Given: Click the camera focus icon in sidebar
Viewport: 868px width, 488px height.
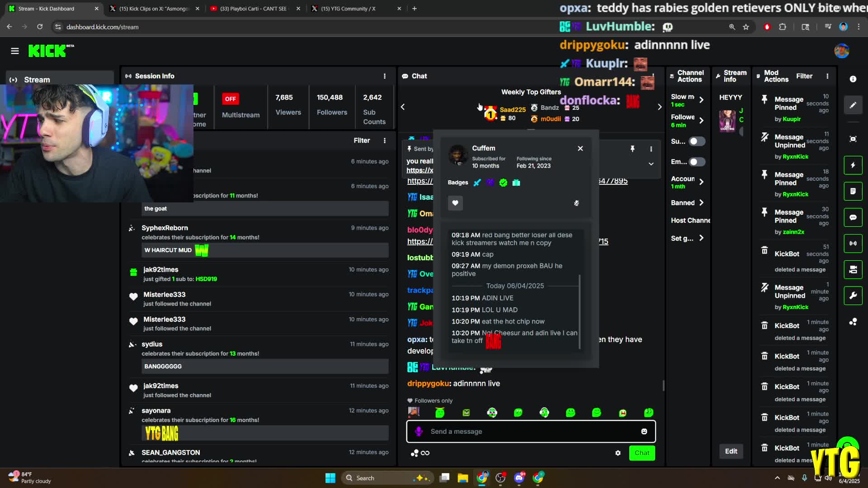Looking at the screenshot, I should point(853,139).
